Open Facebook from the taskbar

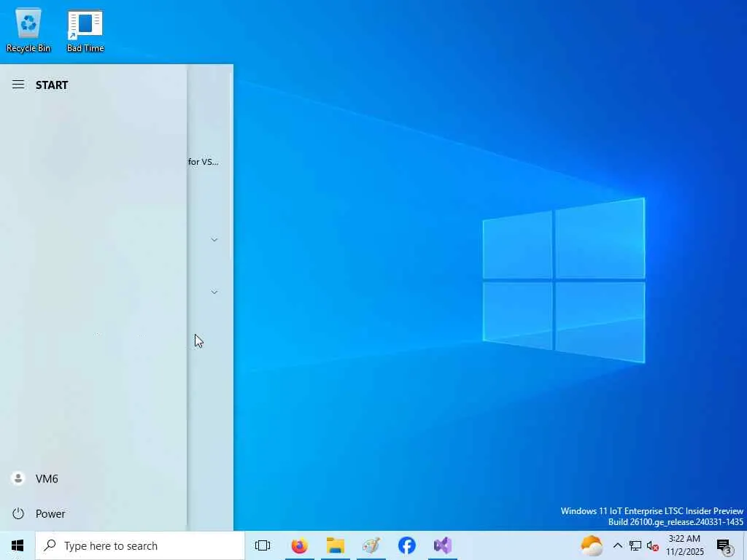click(407, 545)
